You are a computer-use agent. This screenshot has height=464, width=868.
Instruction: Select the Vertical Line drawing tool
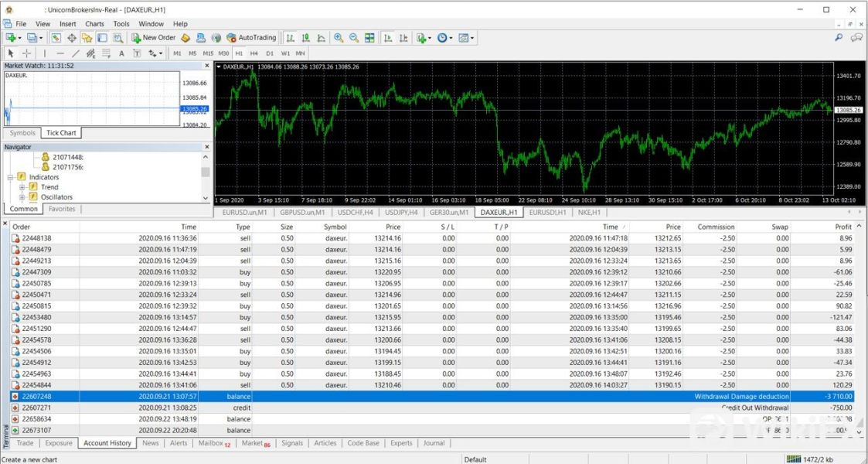pyautogui.click(x=44, y=53)
